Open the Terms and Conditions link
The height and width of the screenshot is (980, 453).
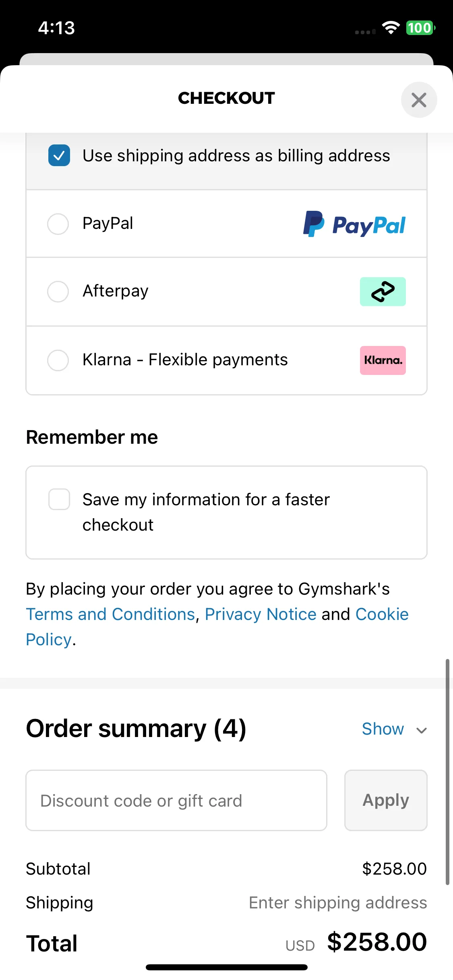click(111, 614)
